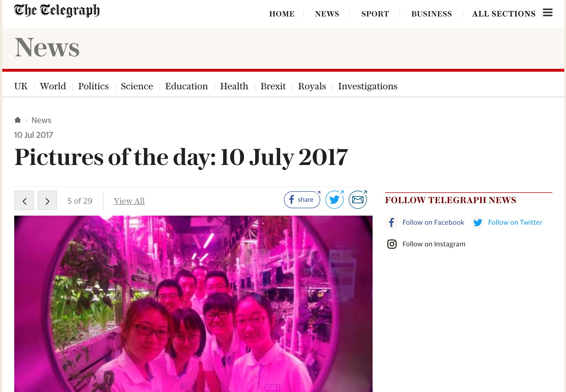Open Follow on Instagram link

coord(434,244)
